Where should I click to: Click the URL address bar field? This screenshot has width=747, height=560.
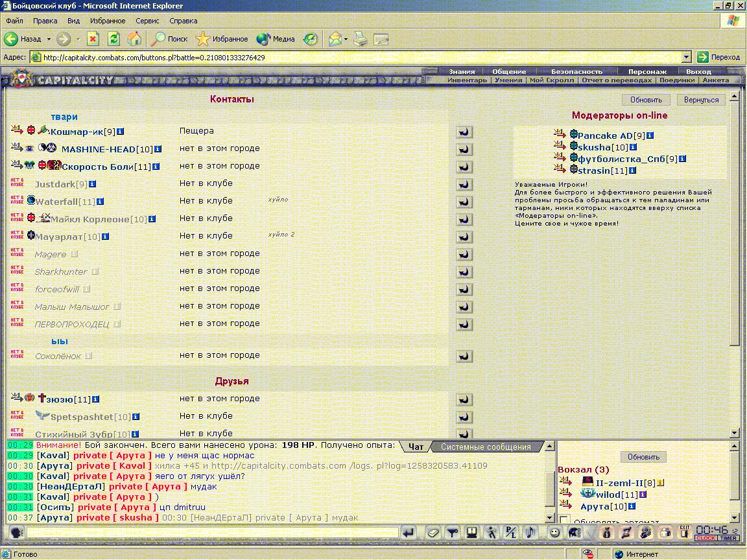coord(362,57)
